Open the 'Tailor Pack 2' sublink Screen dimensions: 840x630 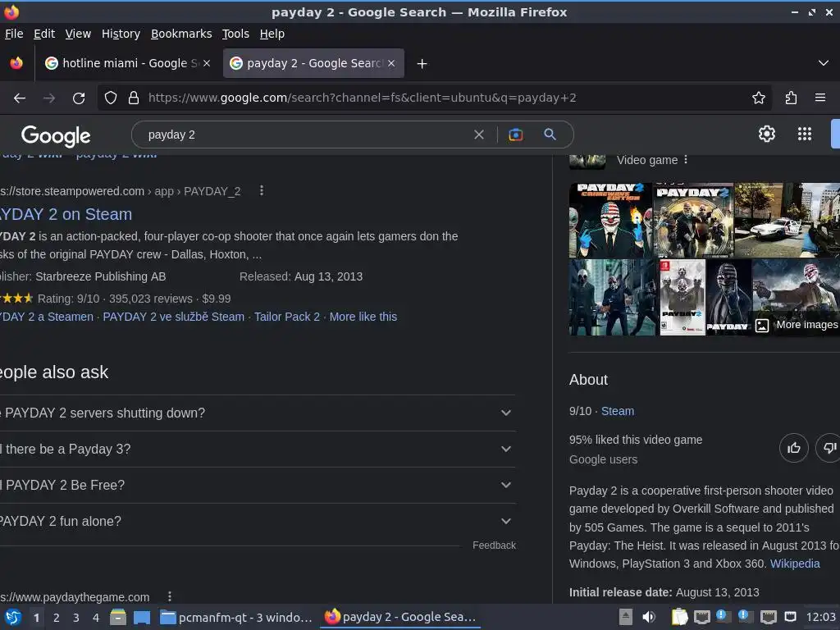click(286, 317)
